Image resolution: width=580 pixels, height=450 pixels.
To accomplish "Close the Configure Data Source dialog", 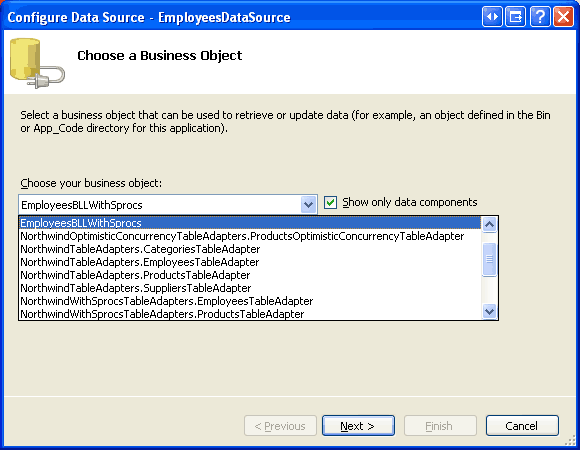I will 563,17.
